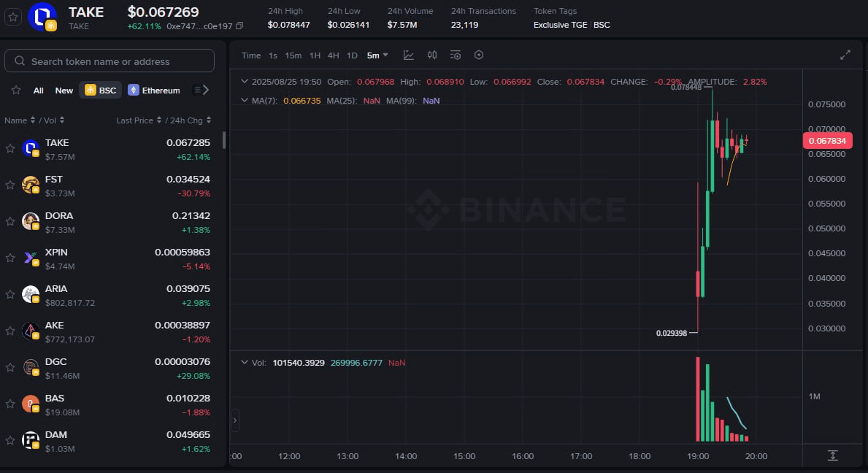The image size is (868, 473).
Task: Click current price label 0.067834
Action: coord(827,141)
